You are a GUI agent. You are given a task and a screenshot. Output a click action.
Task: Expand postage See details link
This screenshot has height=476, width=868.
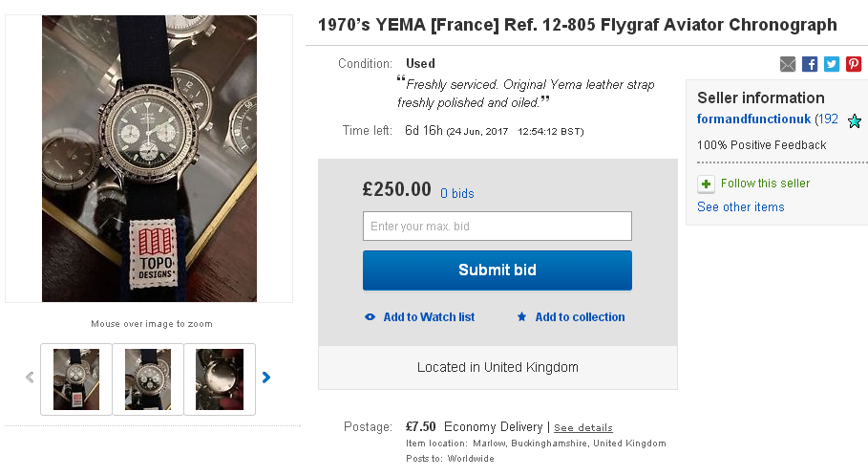click(x=583, y=428)
